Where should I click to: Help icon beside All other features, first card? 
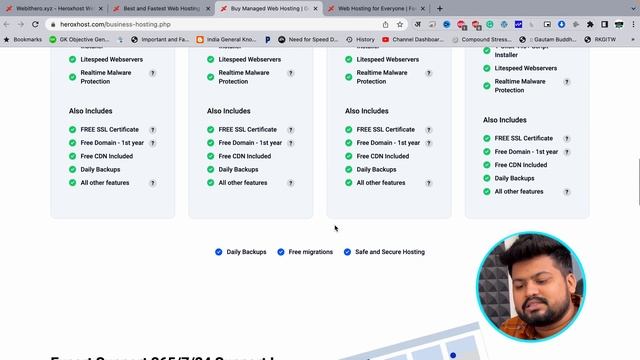coord(153,183)
